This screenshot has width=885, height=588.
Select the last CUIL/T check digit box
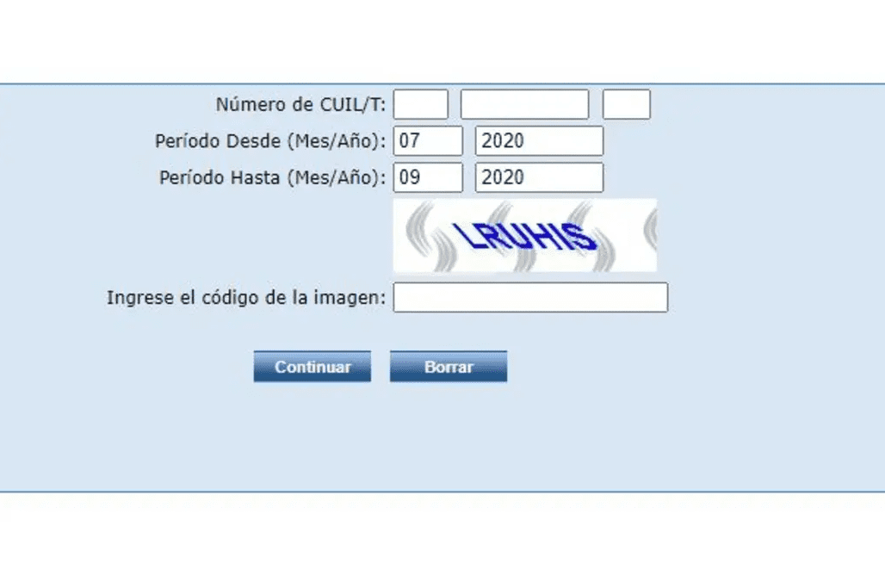[626, 104]
